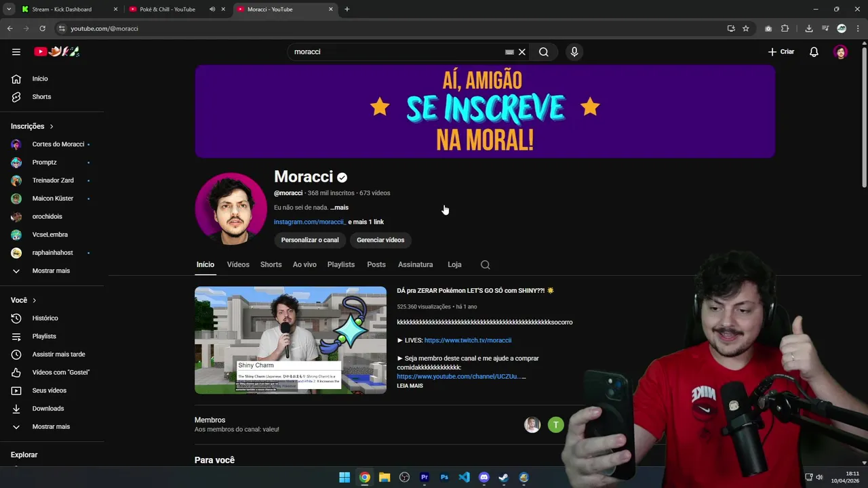Image resolution: width=868 pixels, height=488 pixels.
Task: Open Maicon Küster subscription
Action: (52, 199)
